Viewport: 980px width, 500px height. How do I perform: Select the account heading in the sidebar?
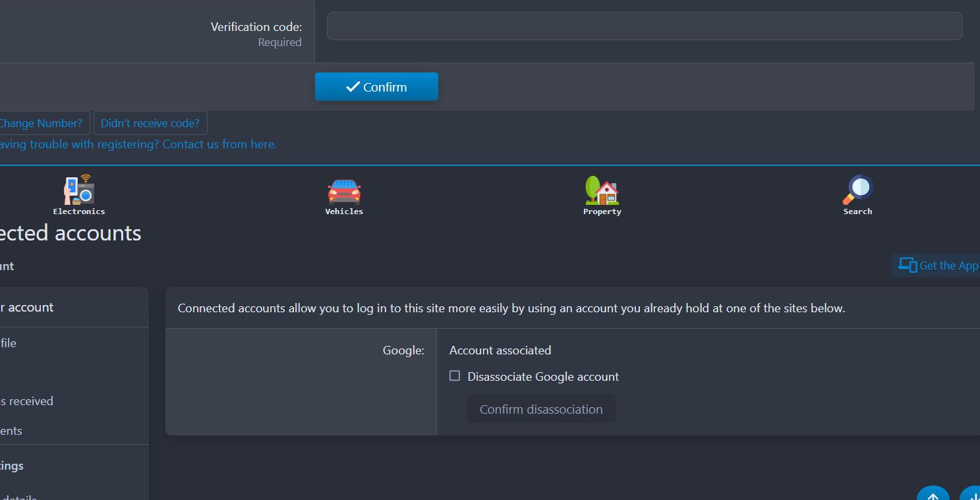(28, 308)
